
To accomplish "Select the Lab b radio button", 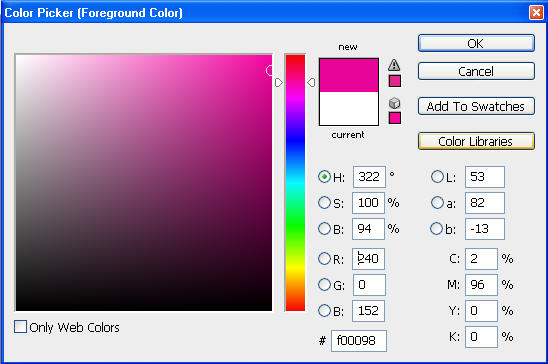I will [x=437, y=229].
